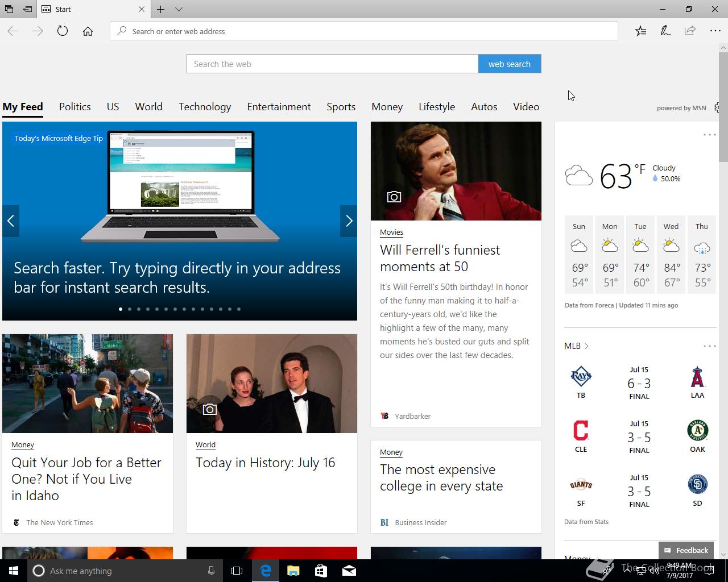This screenshot has width=728, height=582.
Task: Click the browser Back arrow
Action: [13, 31]
